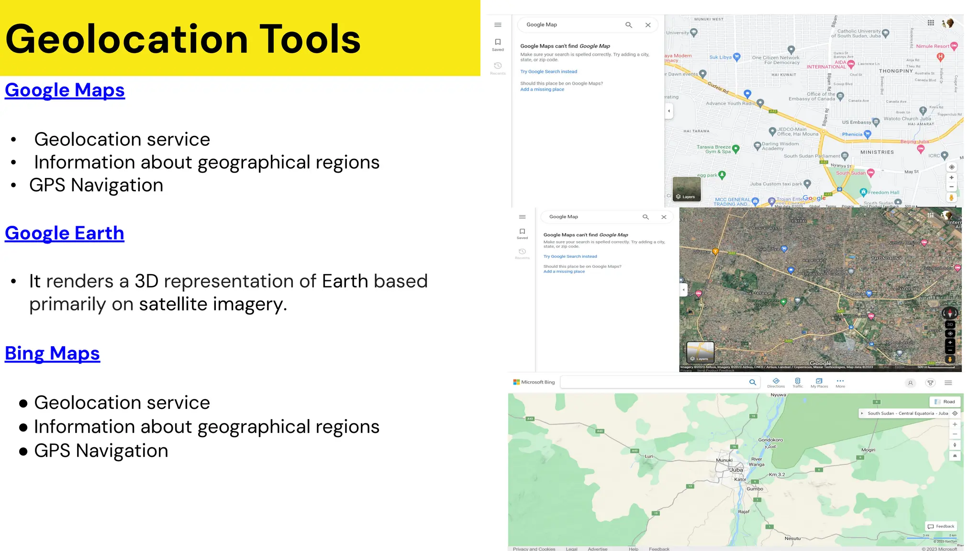The width and height of the screenshot is (980, 551).
Task: Click the Bing search magnifier icon
Action: coord(753,382)
